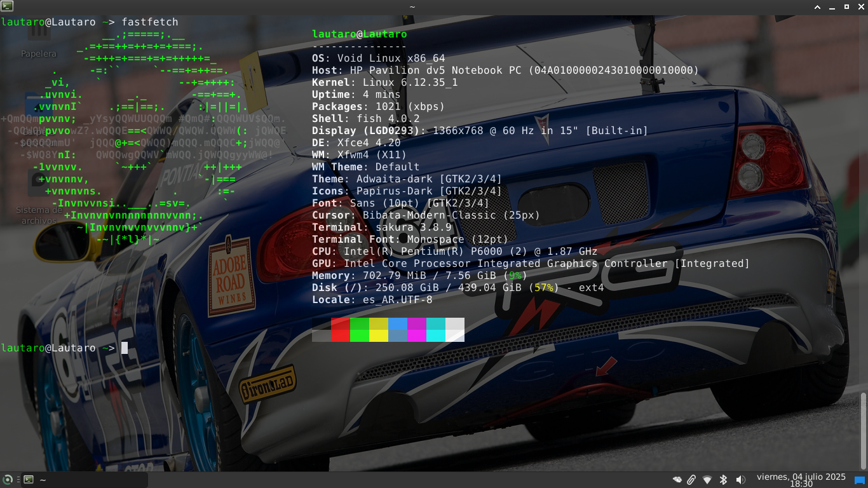
Task: Roll up the terminal window with the shade arrow
Action: pos(818,6)
